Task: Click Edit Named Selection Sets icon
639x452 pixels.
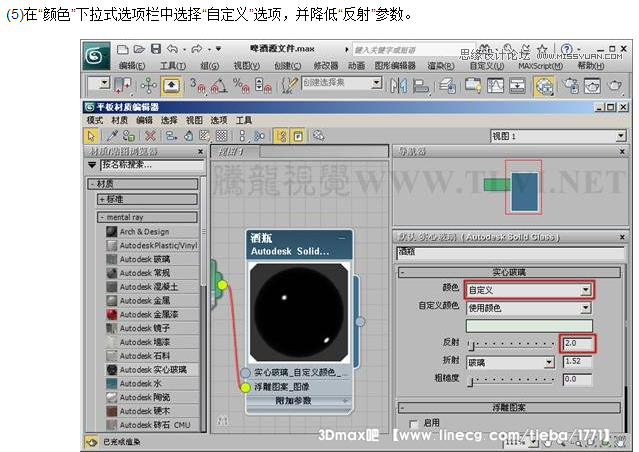Action: click(289, 86)
